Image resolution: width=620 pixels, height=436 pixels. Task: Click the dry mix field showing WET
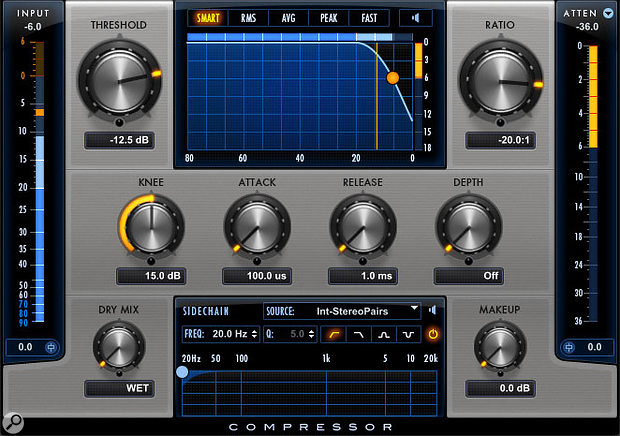coord(119,388)
